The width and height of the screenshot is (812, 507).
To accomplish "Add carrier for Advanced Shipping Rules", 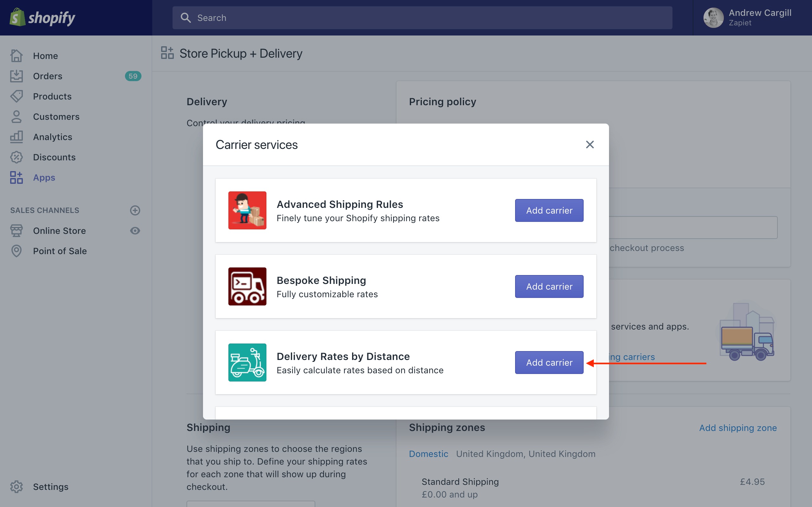I will pyautogui.click(x=549, y=210).
